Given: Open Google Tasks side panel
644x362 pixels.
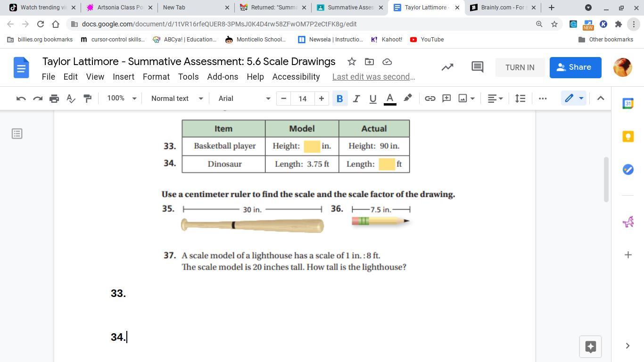Looking at the screenshot, I should 628,170.
